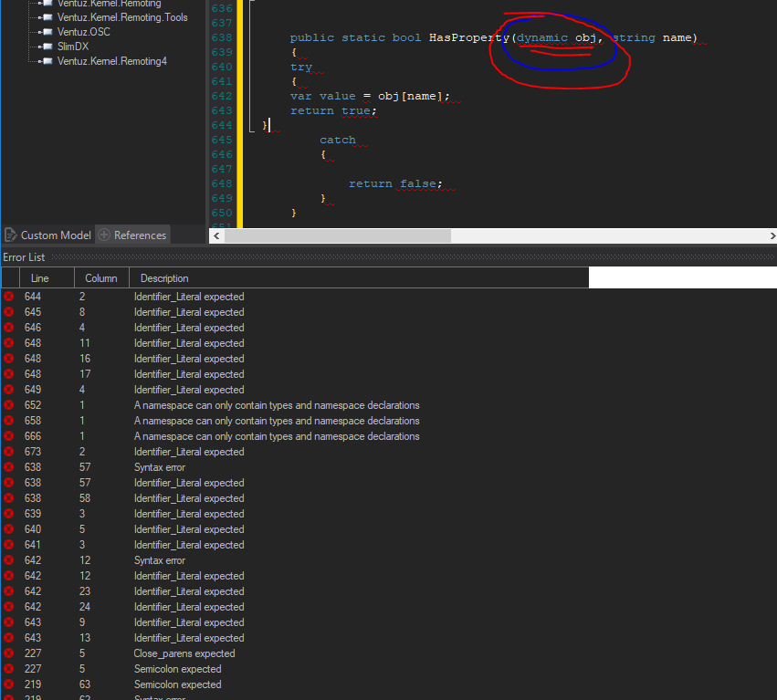Open the References tab
The height and width of the screenshot is (700, 777).
(x=140, y=235)
